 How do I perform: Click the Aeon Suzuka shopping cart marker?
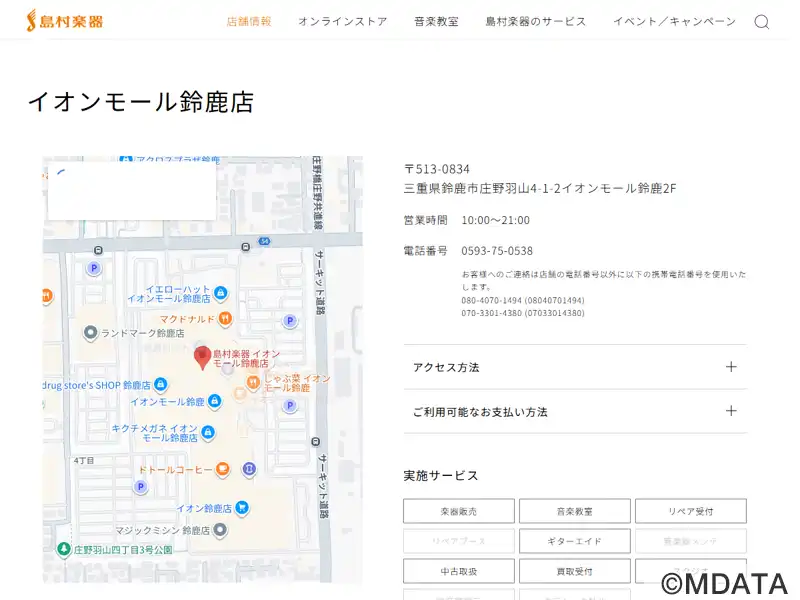[x=241, y=508]
